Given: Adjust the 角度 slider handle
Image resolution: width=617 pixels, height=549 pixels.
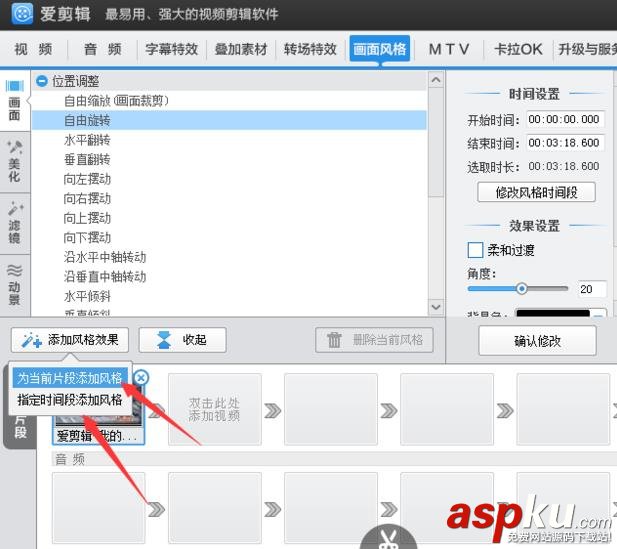Looking at the screenshot, I should 521,288.
